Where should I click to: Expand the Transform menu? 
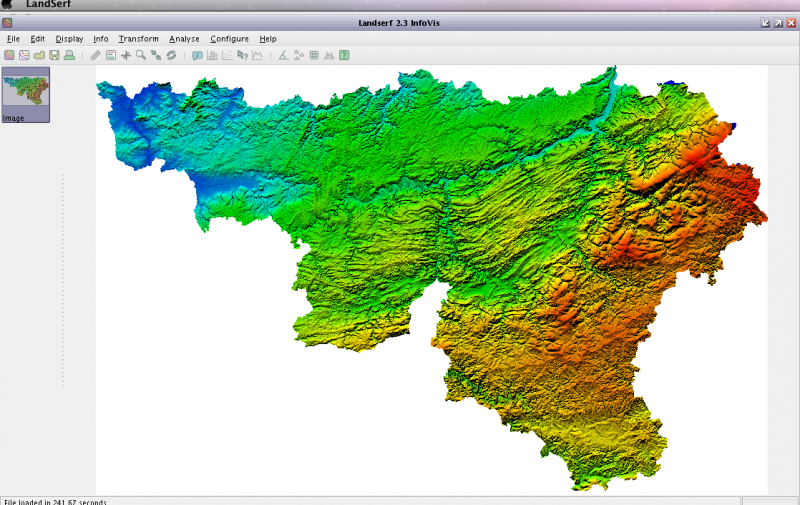click(138, 39)
